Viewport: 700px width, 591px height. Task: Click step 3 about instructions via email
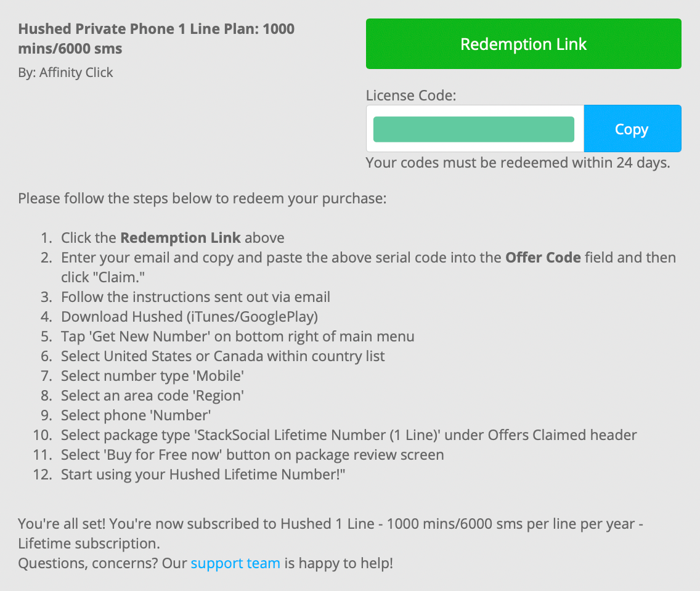tap(195, 297)
